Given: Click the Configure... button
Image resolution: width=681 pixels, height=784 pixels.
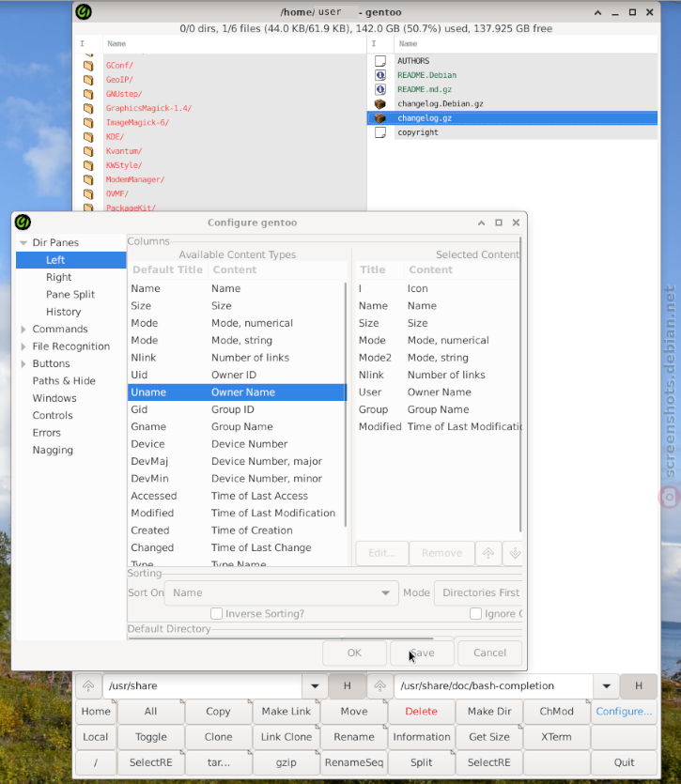Looking at the screenshot, I should 624,712.
